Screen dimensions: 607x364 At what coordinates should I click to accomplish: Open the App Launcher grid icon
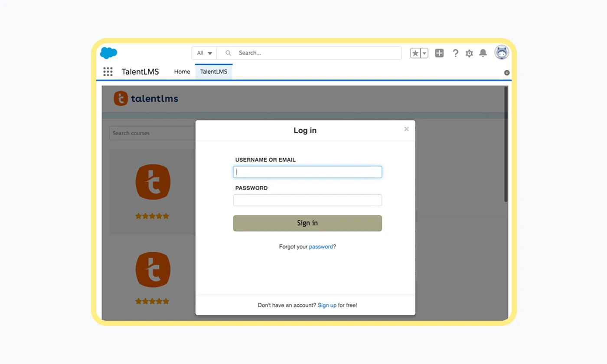point(108,71)
